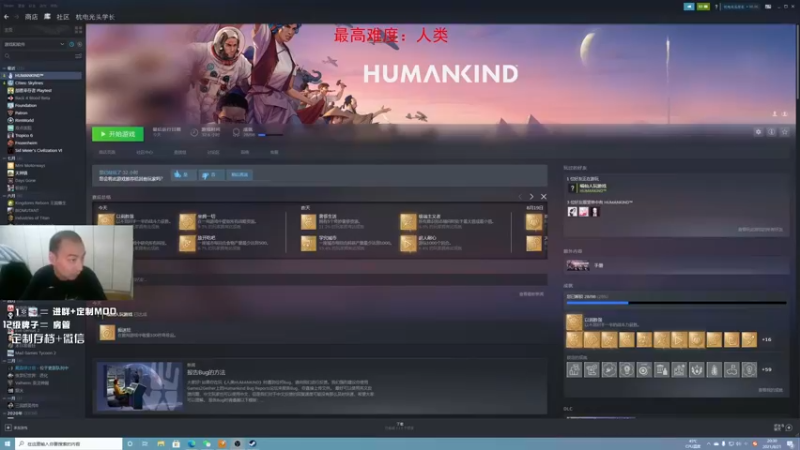
Task: View all my achievements link
Action: click(x=770, y=390)
